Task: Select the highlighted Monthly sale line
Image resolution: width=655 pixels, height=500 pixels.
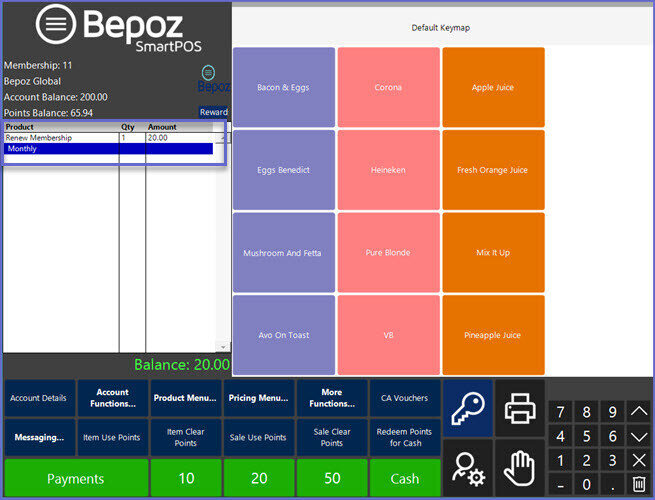Action: point(109,149)
